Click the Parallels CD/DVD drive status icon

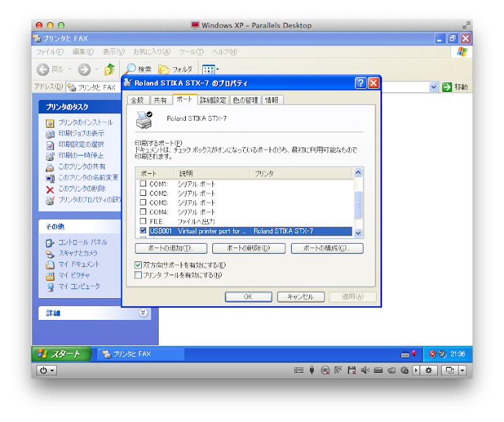(x=325, y=370)
